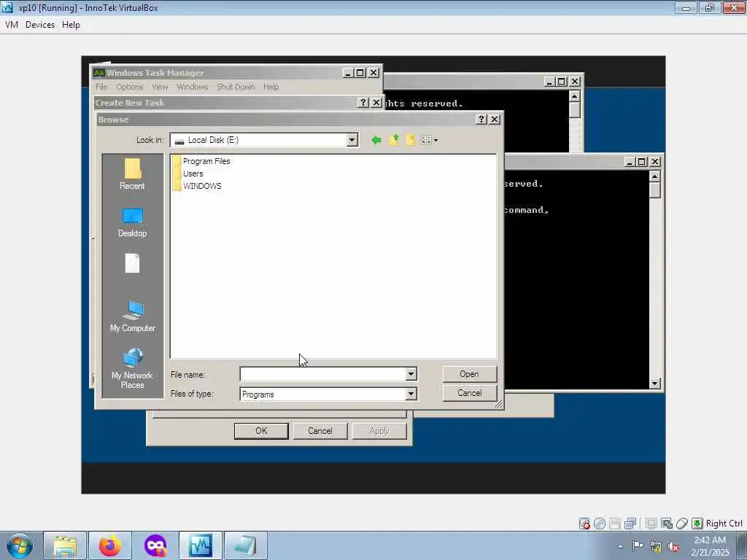Viewport: 747px width, 560px height.
Task: Open the Windows menu in Task Manager
Action: click(x=193, y=87)
